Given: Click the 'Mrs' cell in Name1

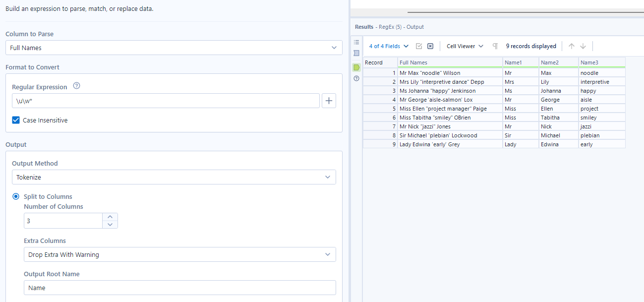Looking at the screenshot, I should point(521,82).
